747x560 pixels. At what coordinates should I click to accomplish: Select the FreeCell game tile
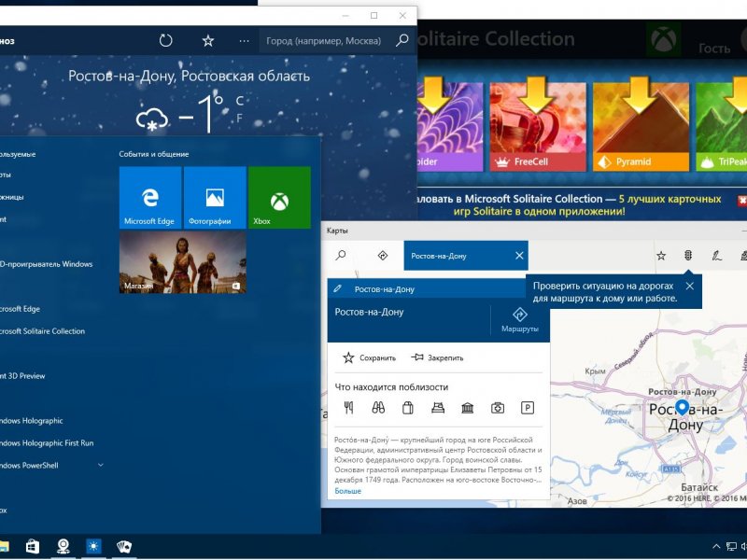coord(538,127)
